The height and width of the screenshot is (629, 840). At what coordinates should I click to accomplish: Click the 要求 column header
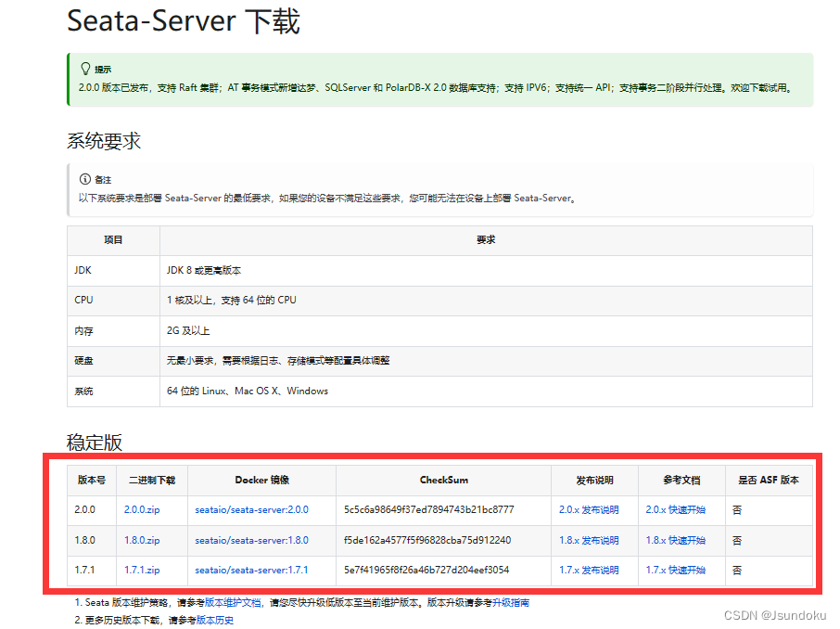point(486,240)
